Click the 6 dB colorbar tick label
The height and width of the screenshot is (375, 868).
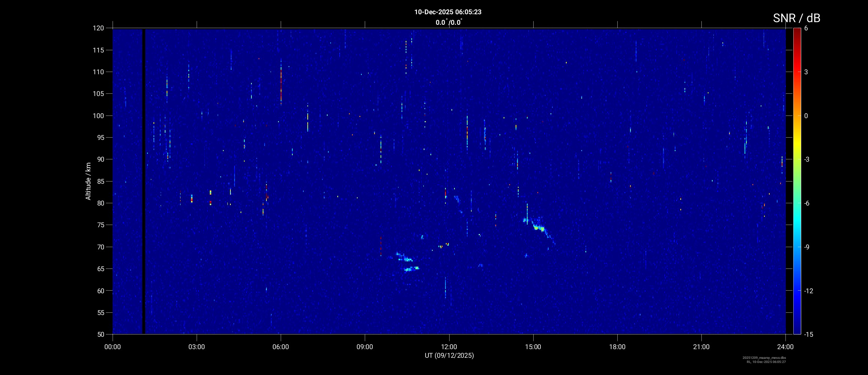click(x=806, y=28)
